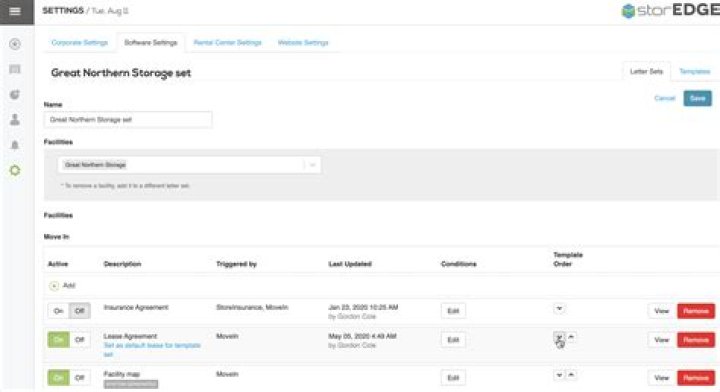The image size is (720, 392).
Task: Turn On the Insurance Agreement letter
Action: click(58, 311)
